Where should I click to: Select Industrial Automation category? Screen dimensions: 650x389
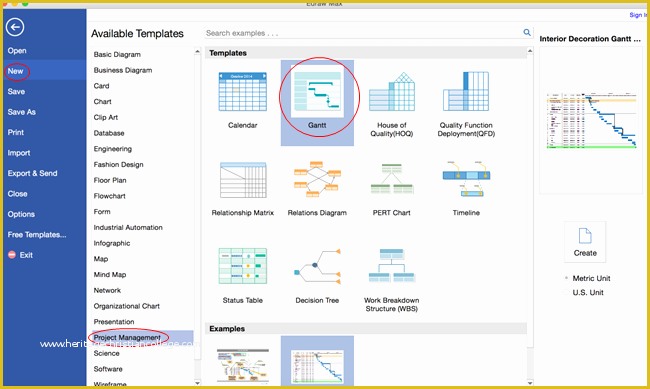click(x=128, y=227)
